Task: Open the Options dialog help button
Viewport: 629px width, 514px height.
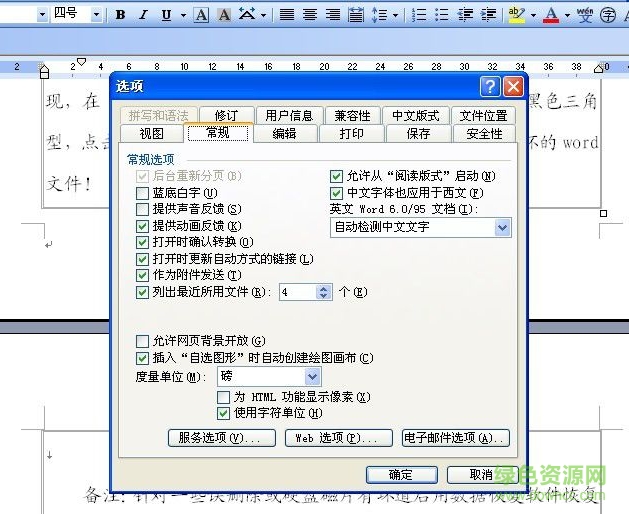Action: [x=489, y=86]
